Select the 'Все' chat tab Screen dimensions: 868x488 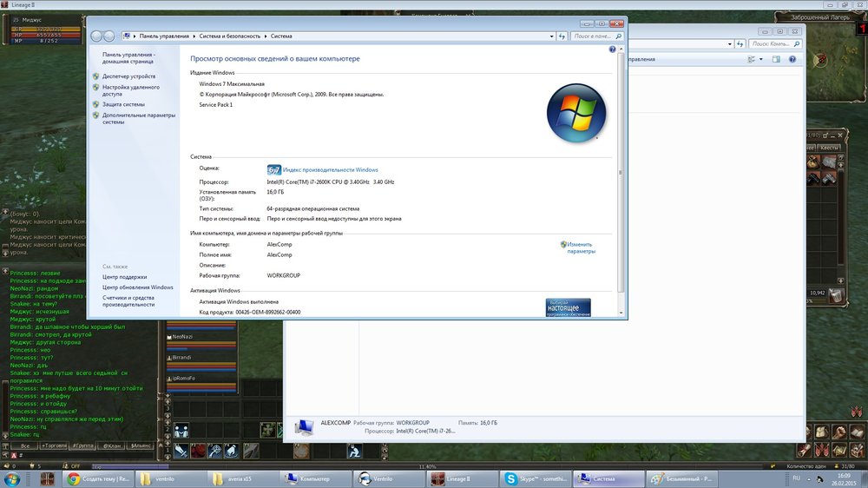point(25,445)
